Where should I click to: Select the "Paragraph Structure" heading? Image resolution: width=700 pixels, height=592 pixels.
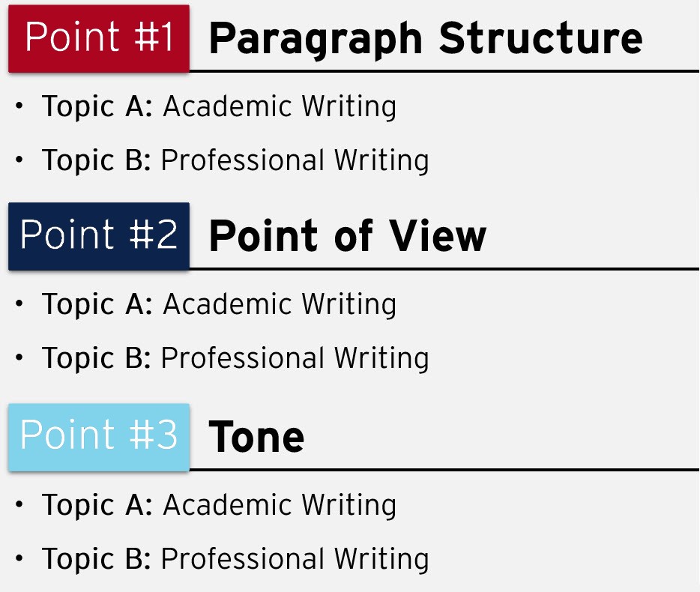click(x=426, y=38)
